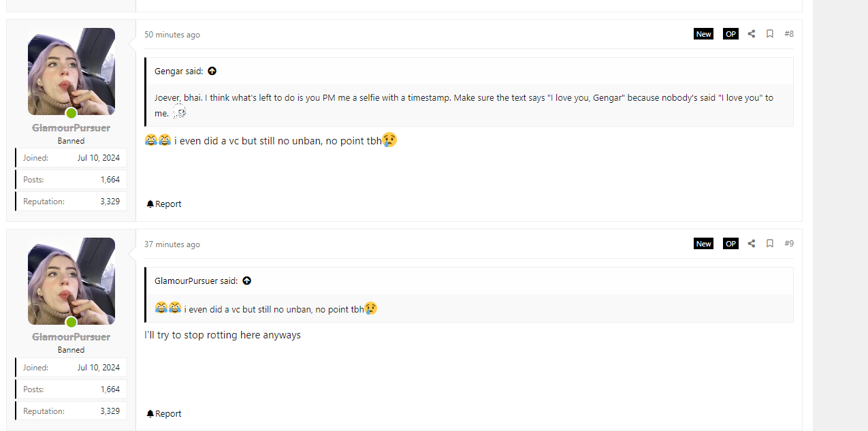868x431 pixels.
Task: Bookmark post #8
Action: [x=770, y=34]
